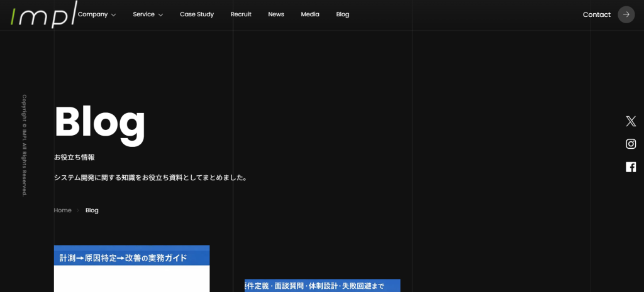Open the article thumbnail titled 計測→原因特定→改善の実務ガイド

click(131, 269)
